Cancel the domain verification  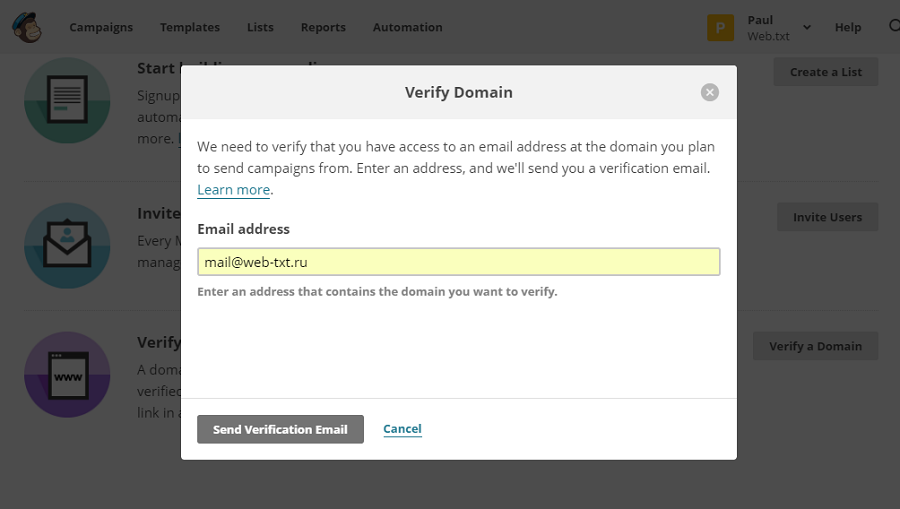(x=402, y=429)
